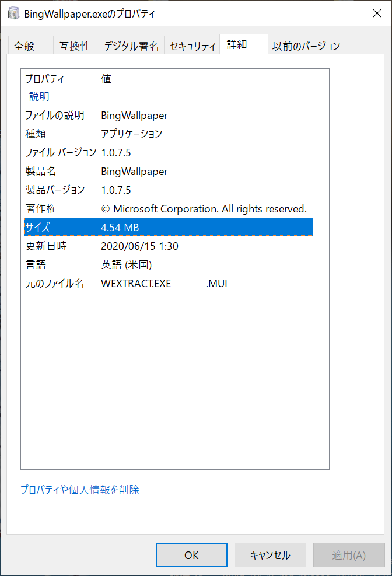Select the 製品名 row label
The height and width of the screenshot is (576, 392).
[x=41, y=171]
